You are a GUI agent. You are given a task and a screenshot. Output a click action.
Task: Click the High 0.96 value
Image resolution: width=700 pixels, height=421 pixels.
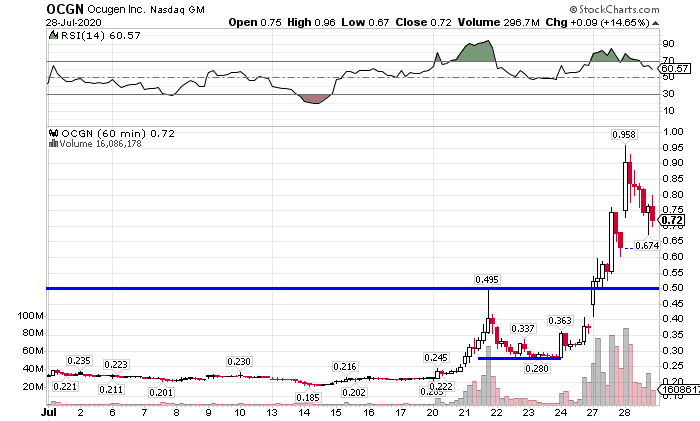click(x=311, y=22)
